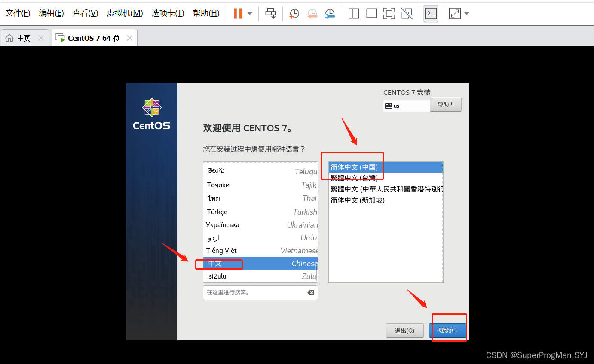The image size is (594, 364).
Task: Send Ctrl+Alt+Del to the virtual machine
Action: (x=270, y=14)
